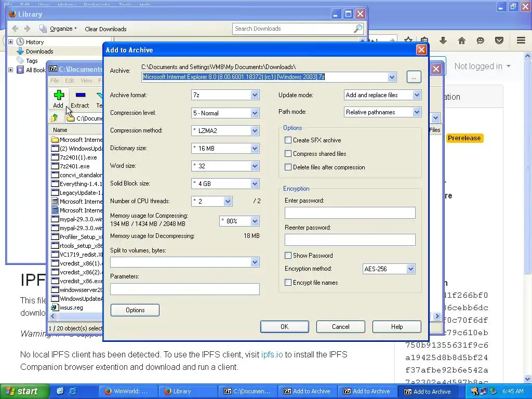Open the Path mode dropdown
532x399 pixels.
pos(417,112)
